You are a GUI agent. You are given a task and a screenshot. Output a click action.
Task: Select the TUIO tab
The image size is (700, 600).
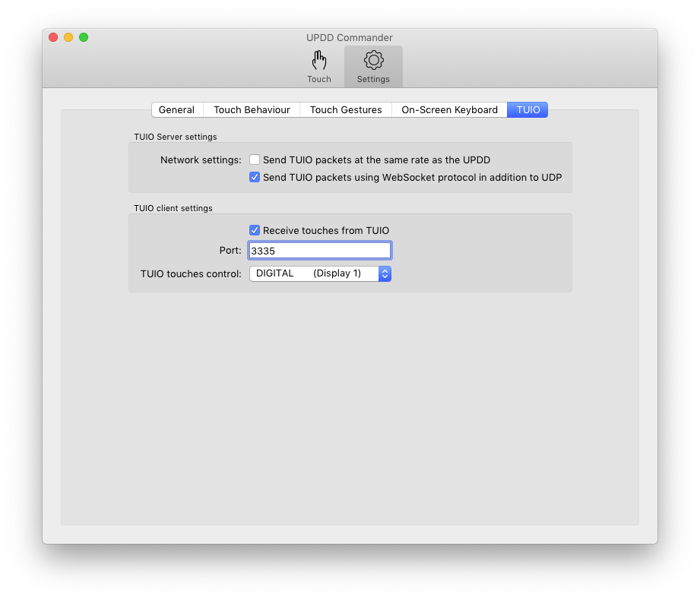tap(528, 110)
